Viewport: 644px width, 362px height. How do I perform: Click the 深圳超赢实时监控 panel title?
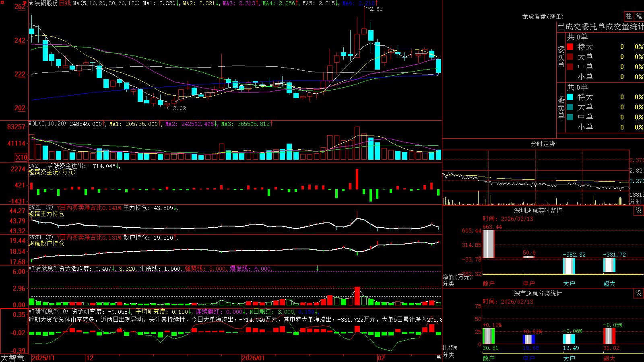coord(538,210)
